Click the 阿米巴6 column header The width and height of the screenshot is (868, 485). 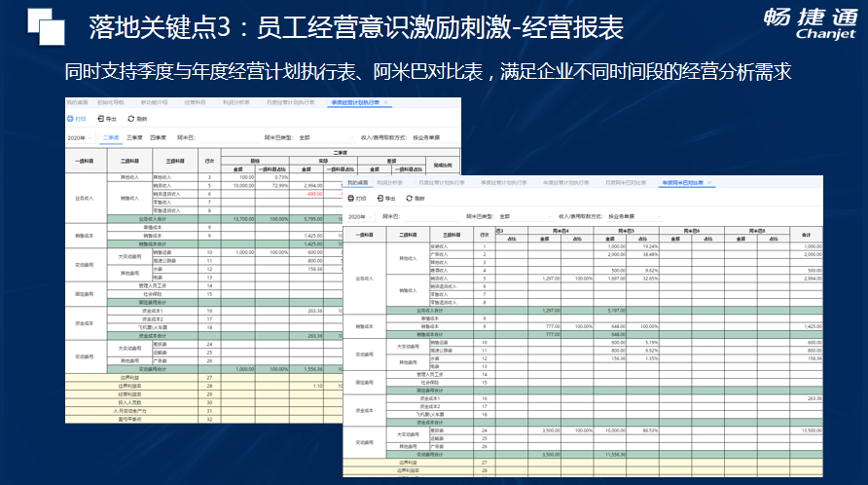tap(692, 231)
